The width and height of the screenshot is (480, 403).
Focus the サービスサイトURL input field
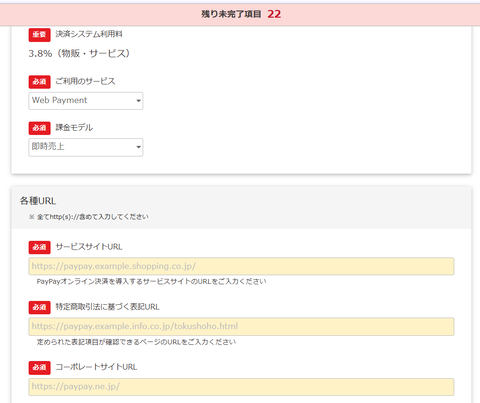[x=241, y=266]
